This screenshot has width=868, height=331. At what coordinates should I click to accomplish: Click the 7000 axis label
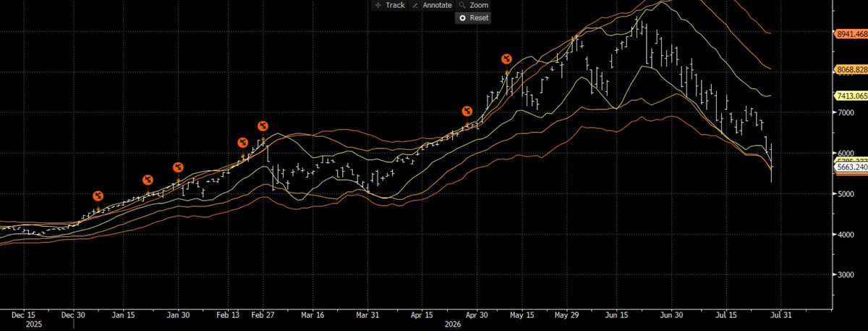[846, 113]
